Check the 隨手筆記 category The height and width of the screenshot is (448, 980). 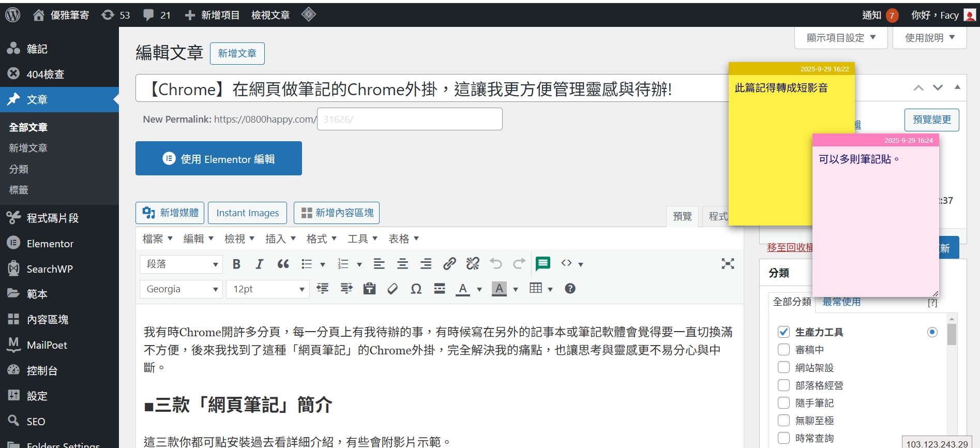pos(783,402)
